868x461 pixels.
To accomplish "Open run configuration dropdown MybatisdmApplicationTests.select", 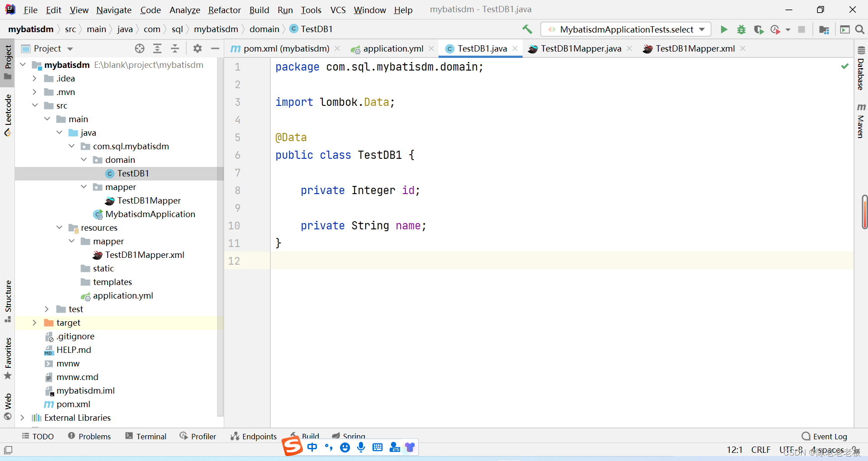I will click(626, 29).
